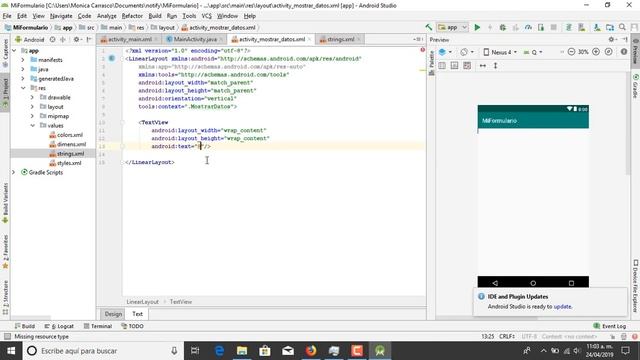Hide the Preview panel
The height and width of the screenshot is (360, 640).
pos(625,40)
